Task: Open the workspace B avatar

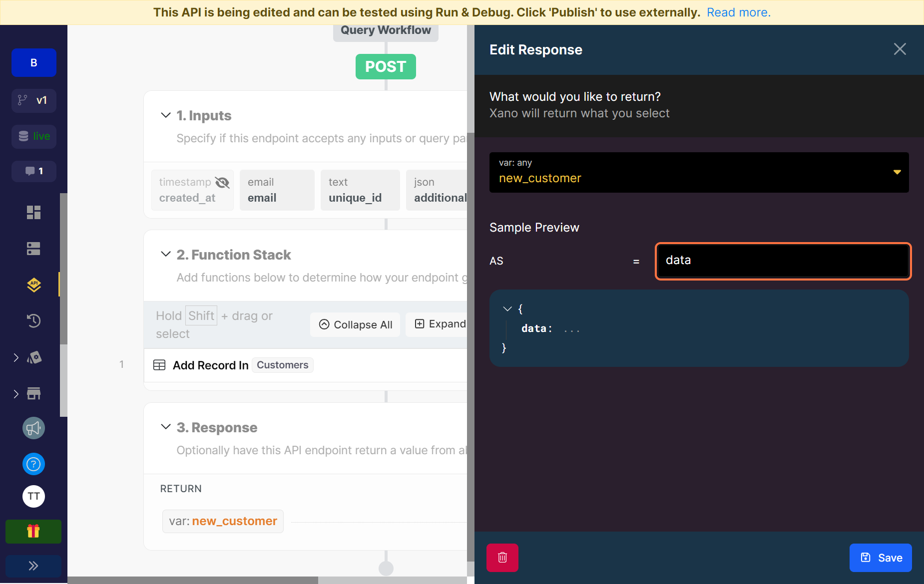Action: point(34,63)
